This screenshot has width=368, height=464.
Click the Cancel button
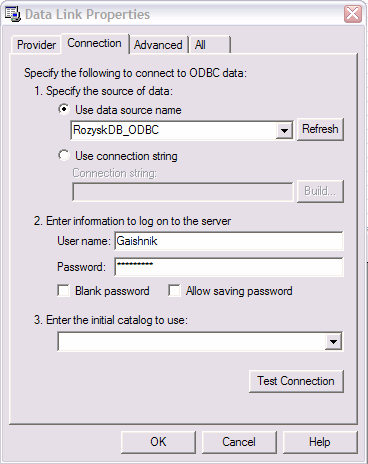click(239, 442)
